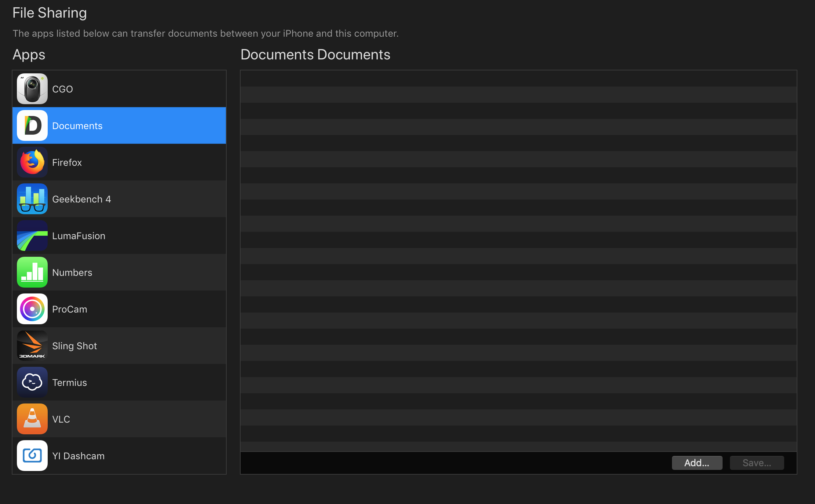This screenshot has height=504, width=815.
Task: Pick the YI Dashcam app icon
Action: coord(32,456)
